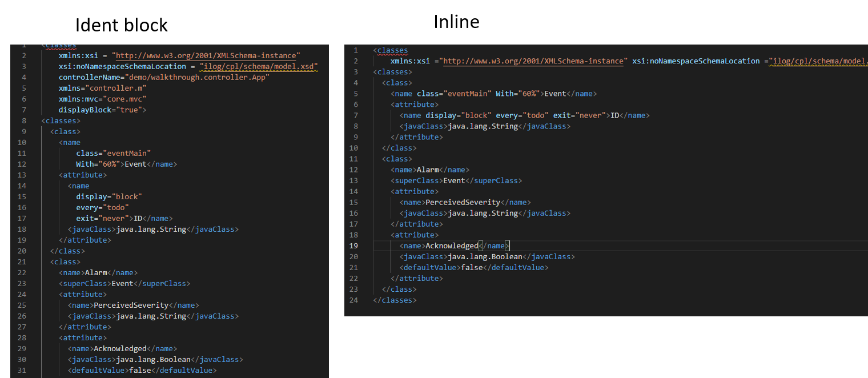Click "ilog/cpl/schema/model.xsd" value in Ident block pane
868x378 pixels.
[x=259, y=66]
